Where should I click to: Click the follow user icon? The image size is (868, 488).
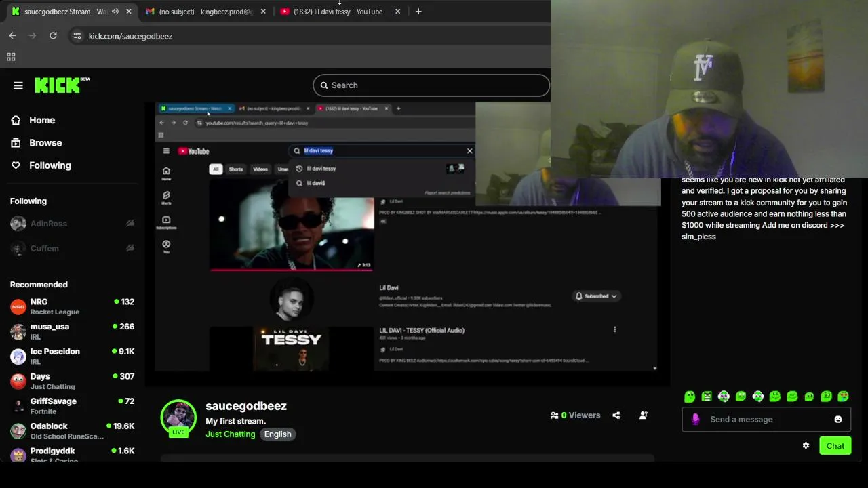(644, 415)
